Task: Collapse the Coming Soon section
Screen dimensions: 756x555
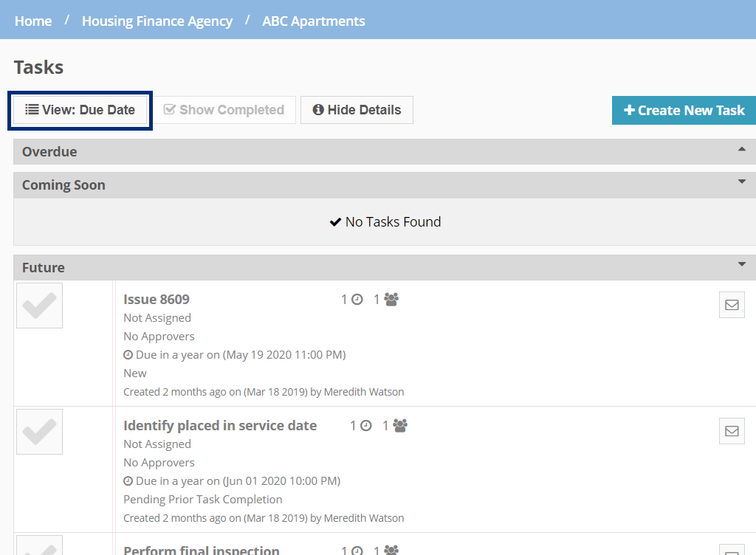Action: tap(742, 182)
